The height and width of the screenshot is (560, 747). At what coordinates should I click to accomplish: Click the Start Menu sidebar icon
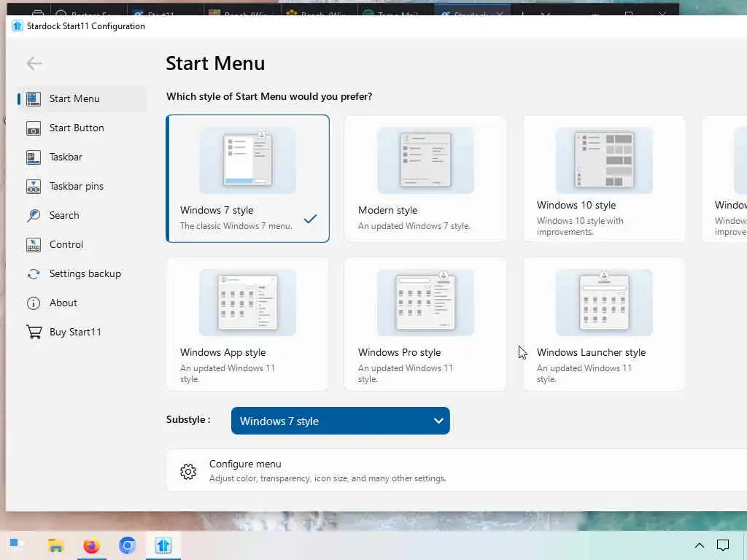(34, 99)
